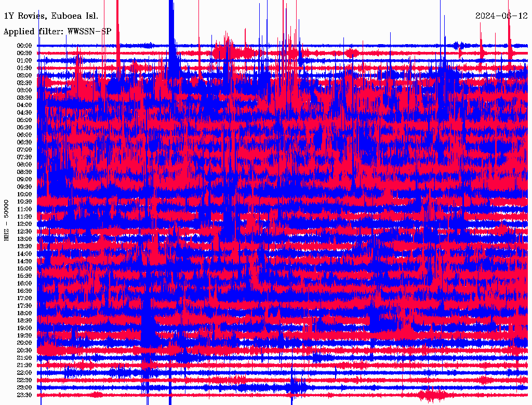Viewport: 532px width, 405px height.
Task: Select the 22:00 time row label
Action: pos(24,372)
